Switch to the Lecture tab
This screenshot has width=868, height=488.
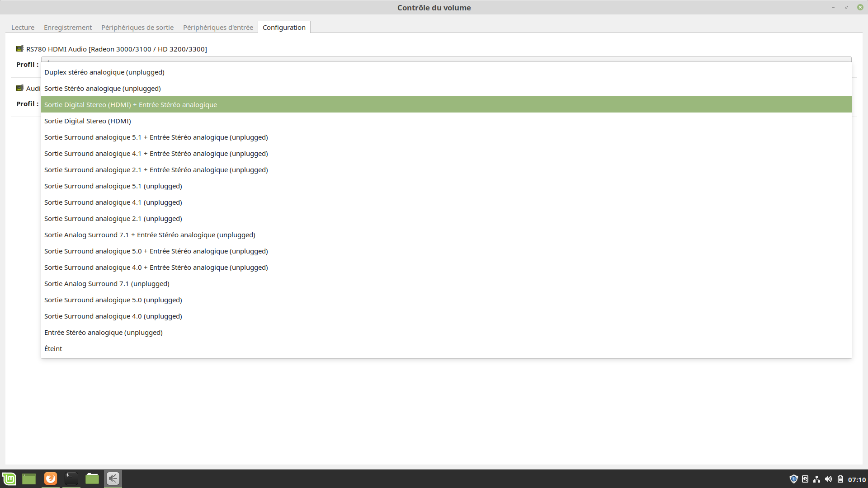(23, 28)
